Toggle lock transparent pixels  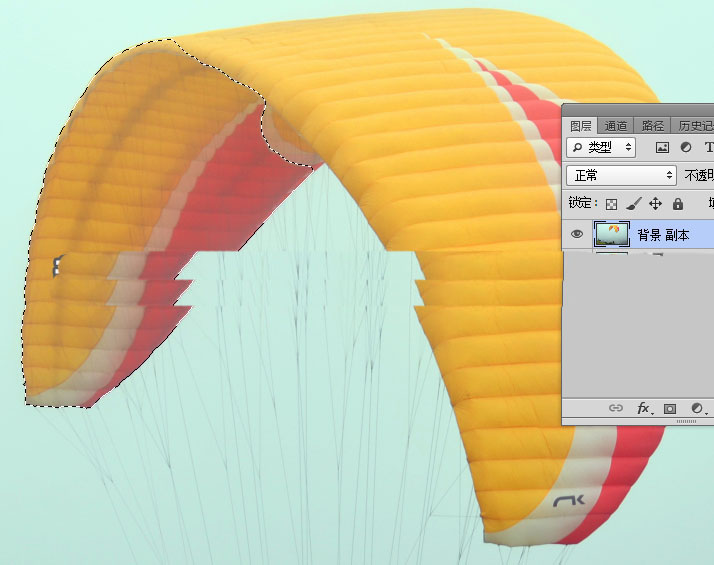(x=612, y=204)
